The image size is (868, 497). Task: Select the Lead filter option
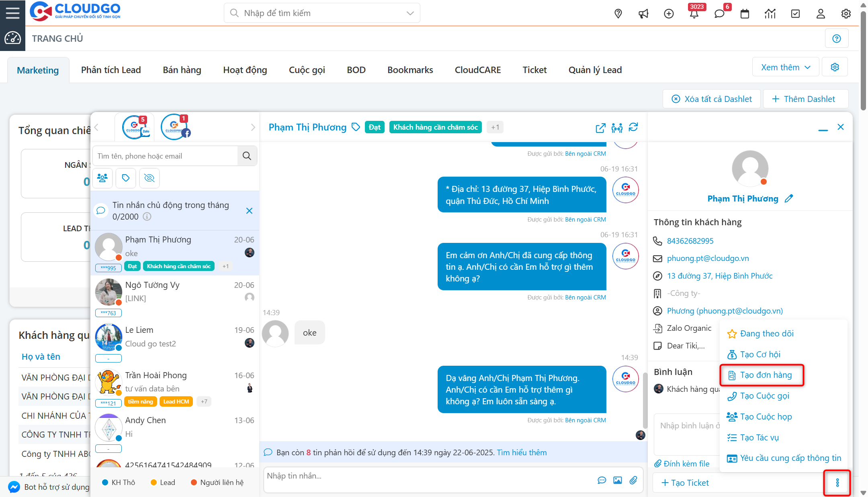162,482
